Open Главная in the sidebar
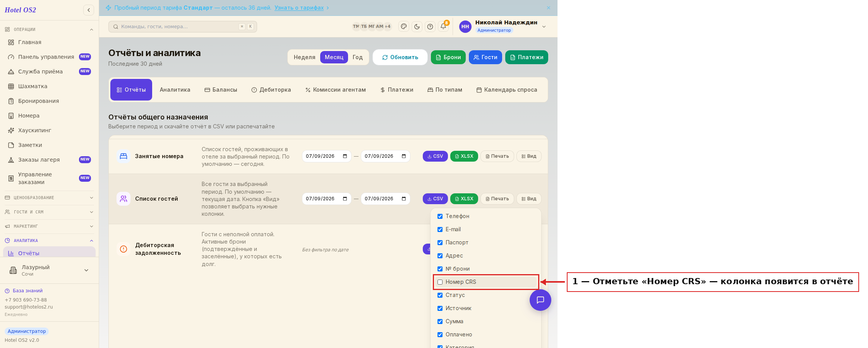Screen dimensions: 868x348 click(x=50, y=42)
